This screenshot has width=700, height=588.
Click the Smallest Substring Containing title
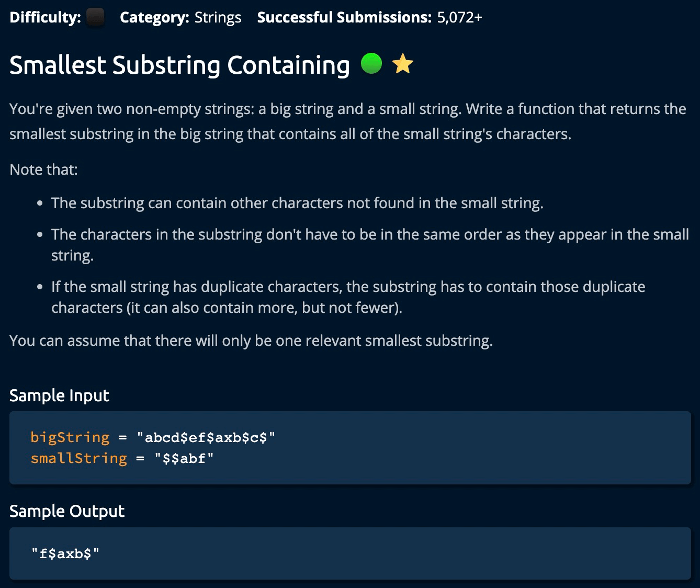tap(179, 65)
